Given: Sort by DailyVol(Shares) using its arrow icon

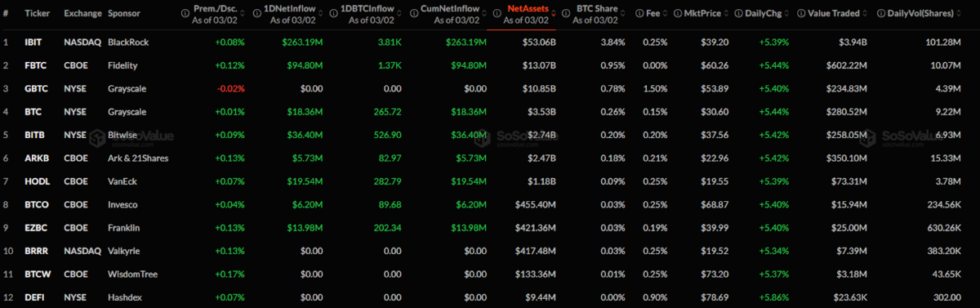Looking at the screenshot, I should (959, 14).
